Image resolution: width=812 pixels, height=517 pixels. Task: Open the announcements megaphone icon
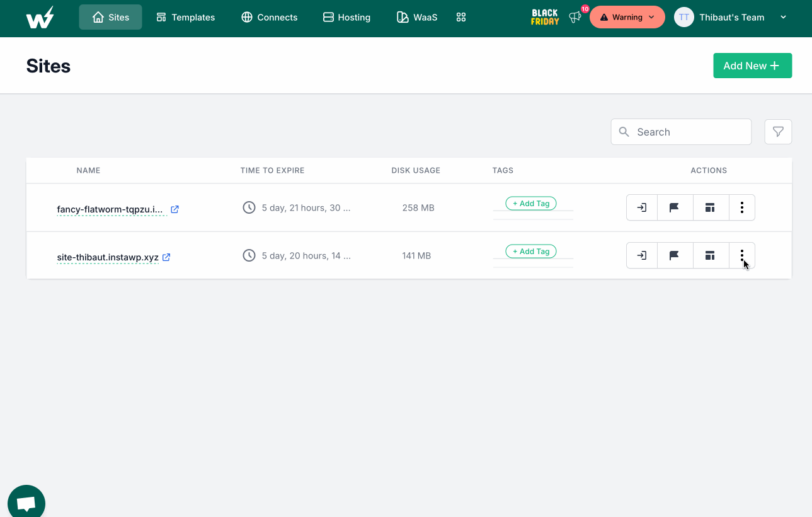coord(575,17)
